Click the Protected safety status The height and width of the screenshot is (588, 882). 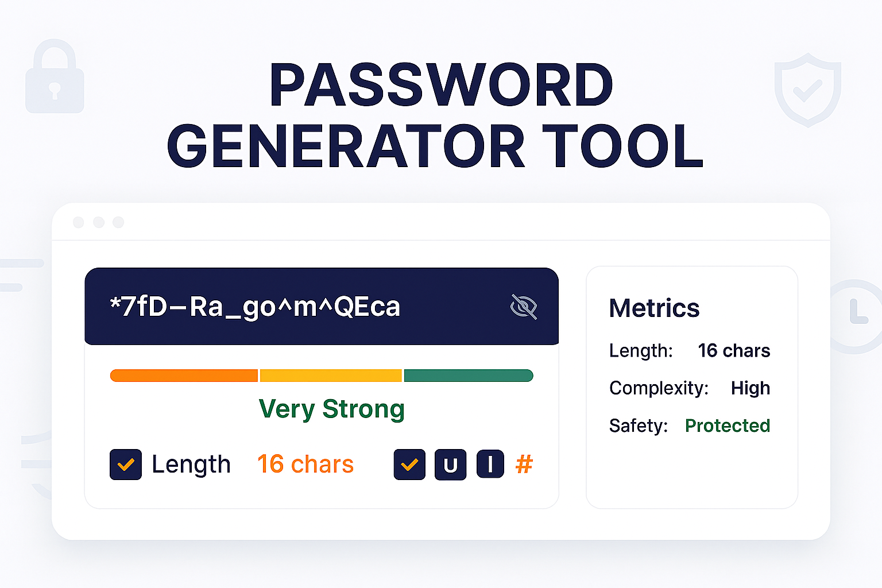pyautogui.click(x=727, y=425)
